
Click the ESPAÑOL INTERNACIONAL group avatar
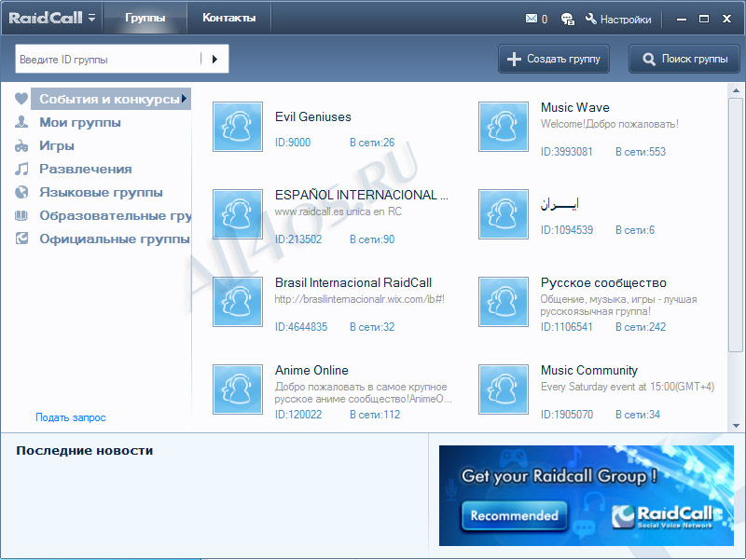click(x=238, y=214)
